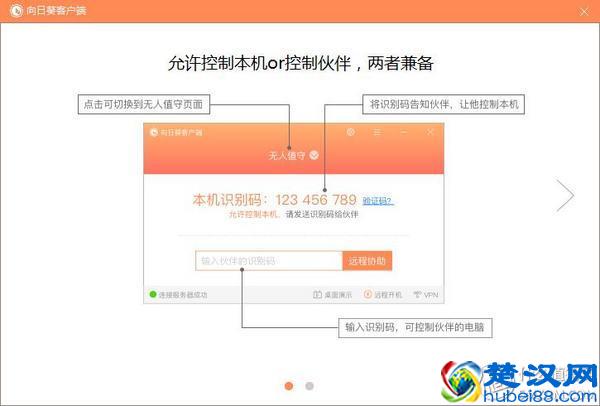Click the 远程开机 power icon
Viewport: 600px width, 406px height.
coord(368,294)
